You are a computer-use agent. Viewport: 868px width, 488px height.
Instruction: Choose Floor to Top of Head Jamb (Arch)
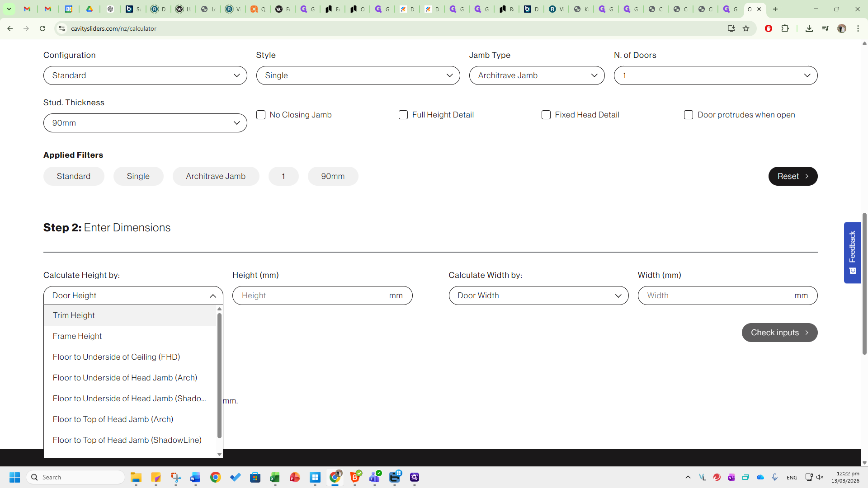click(113, 419)
